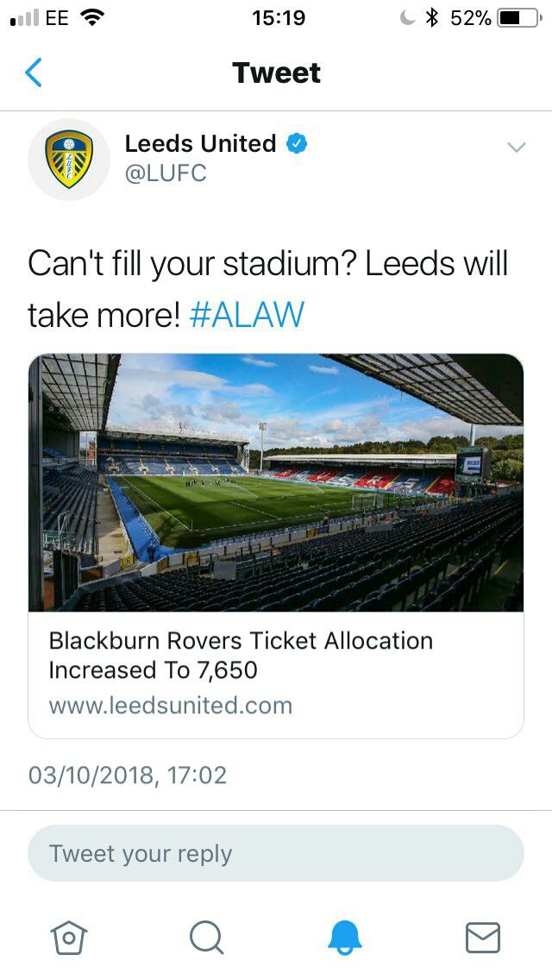Tap the blue verified badge
The image size is (552, 980).
pyautogui.click(x=296, y=144)
